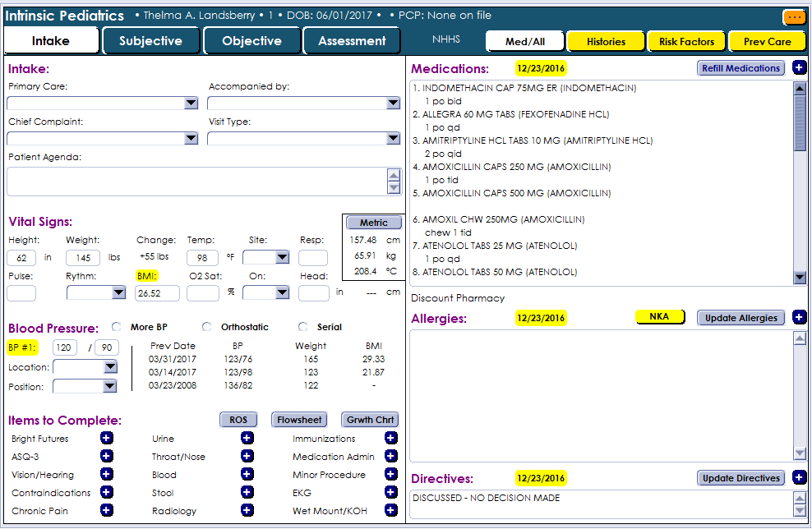
Task: Click the Weight input field
Action: coord(82,258)
